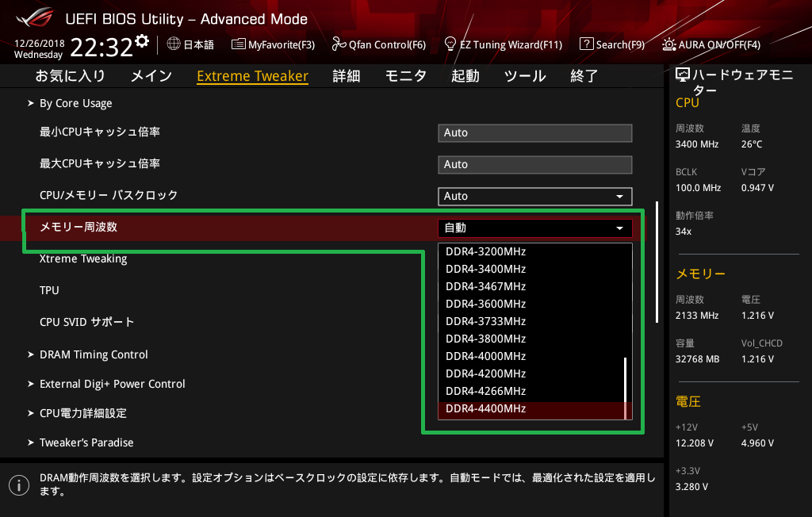Select CPU SVID サポート row
This screenshot has width=812, height=517.
tap(86, 322)
